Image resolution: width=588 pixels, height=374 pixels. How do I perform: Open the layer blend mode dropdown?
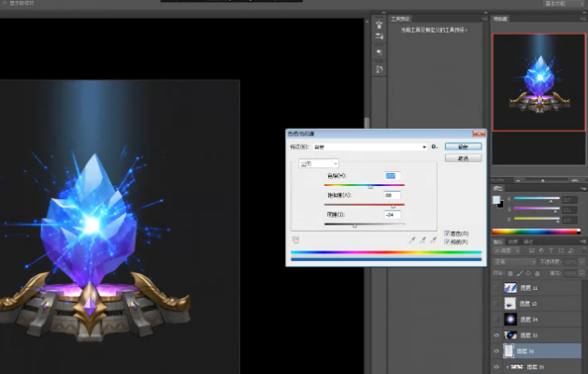pyautogui.click(x=514, y=262)
